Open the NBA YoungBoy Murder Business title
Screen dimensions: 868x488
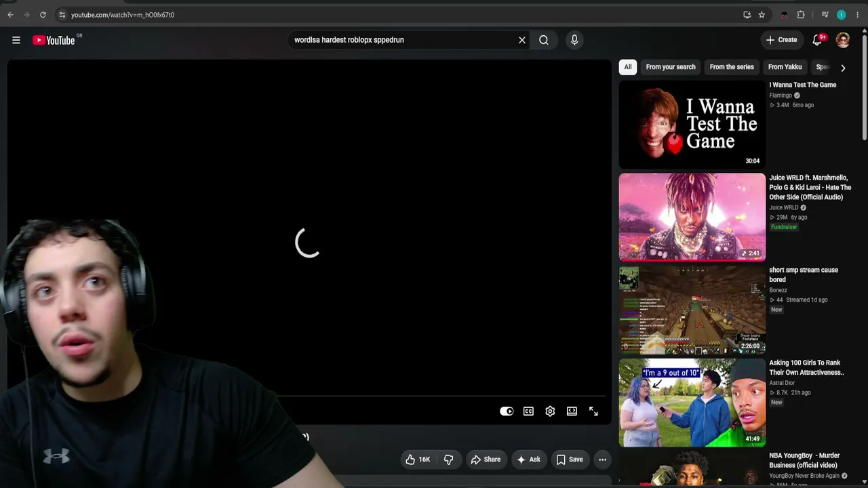pyautogui.click(x=805, y=460)
